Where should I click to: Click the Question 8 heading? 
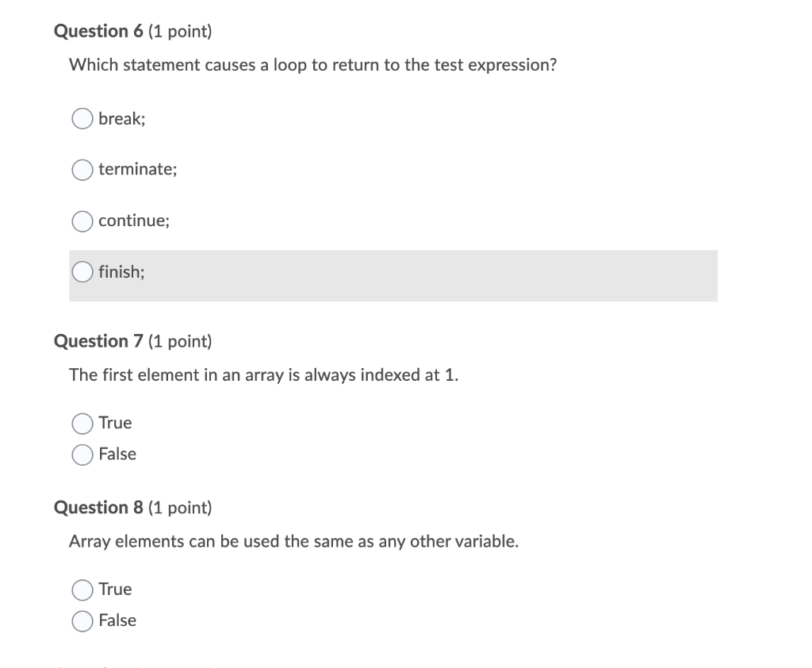pyautogui.click(x=132, y=507)
